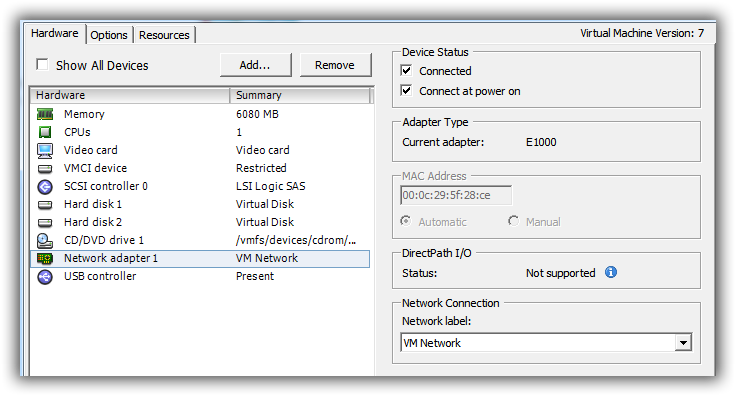Select the CPUs row label
The image size is (736, 396).
pyautogui.click(x=77, y=132)
